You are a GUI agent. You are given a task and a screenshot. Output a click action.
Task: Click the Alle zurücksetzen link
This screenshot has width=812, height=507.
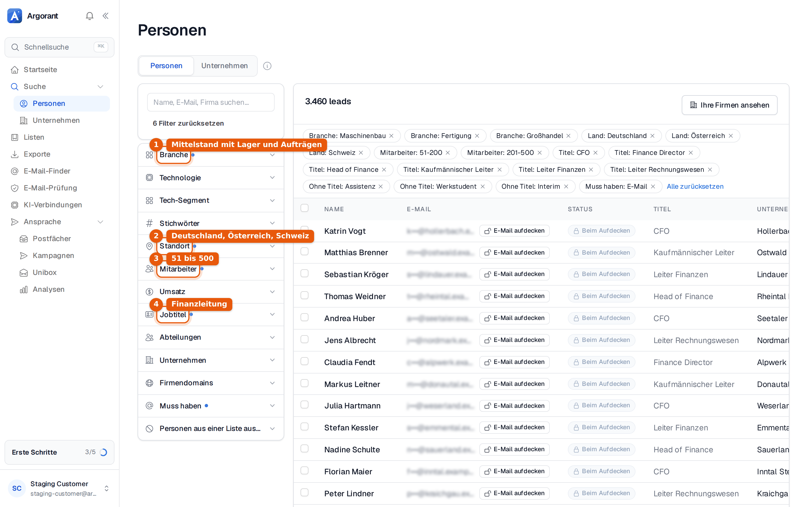pos(695,186)
